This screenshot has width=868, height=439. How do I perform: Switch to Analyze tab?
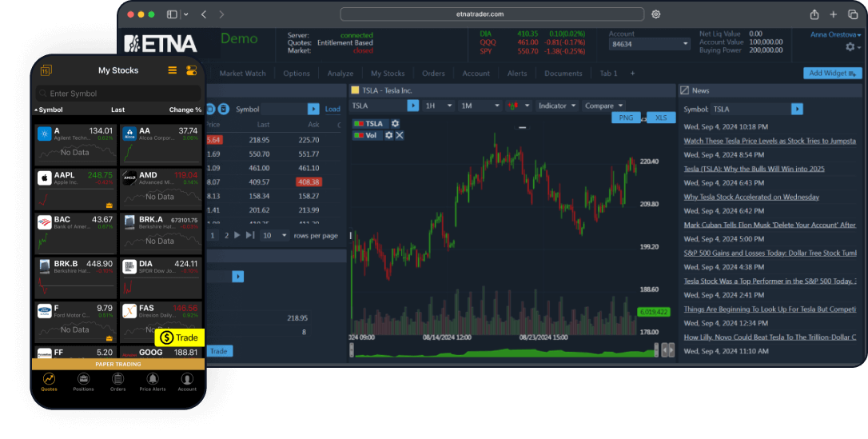pyautogui.click(x=340, y=73)
